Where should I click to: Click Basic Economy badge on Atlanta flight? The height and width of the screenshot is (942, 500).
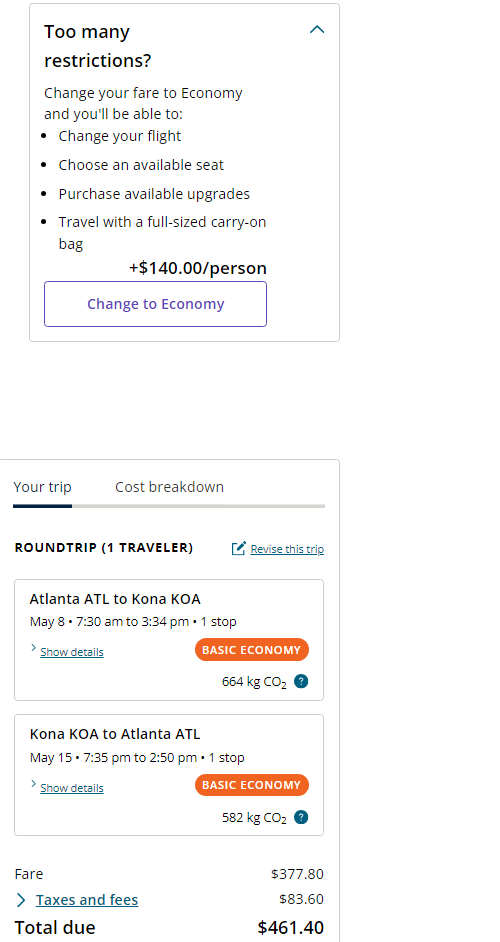(x=252, y=650)
